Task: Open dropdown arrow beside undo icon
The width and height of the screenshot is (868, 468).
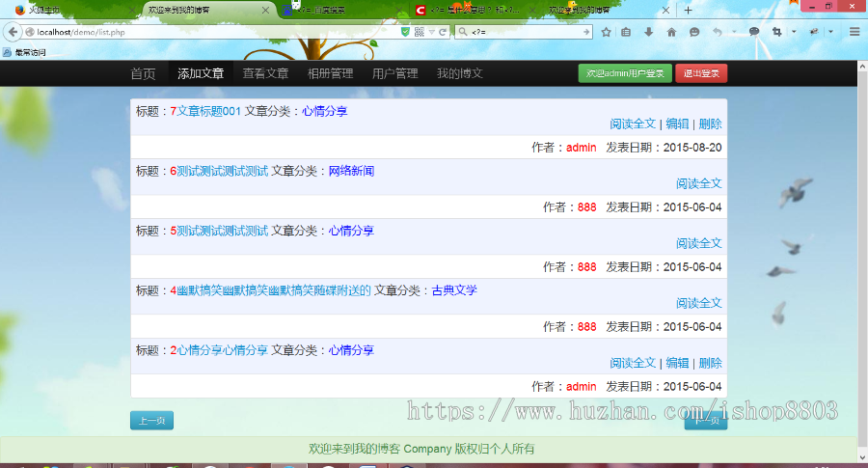Action: [x=734, y=32]
